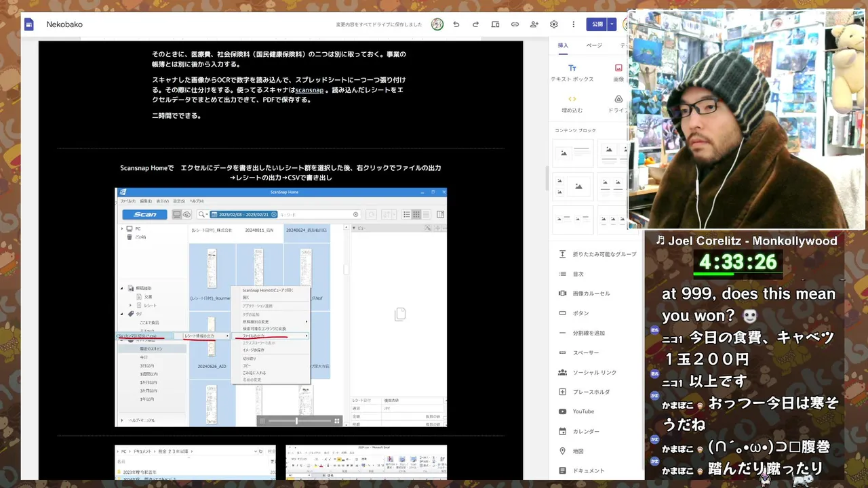Viewport: 868px width, 488px height.
Task: Open the share with others dialog
Action: click(534, 24)
